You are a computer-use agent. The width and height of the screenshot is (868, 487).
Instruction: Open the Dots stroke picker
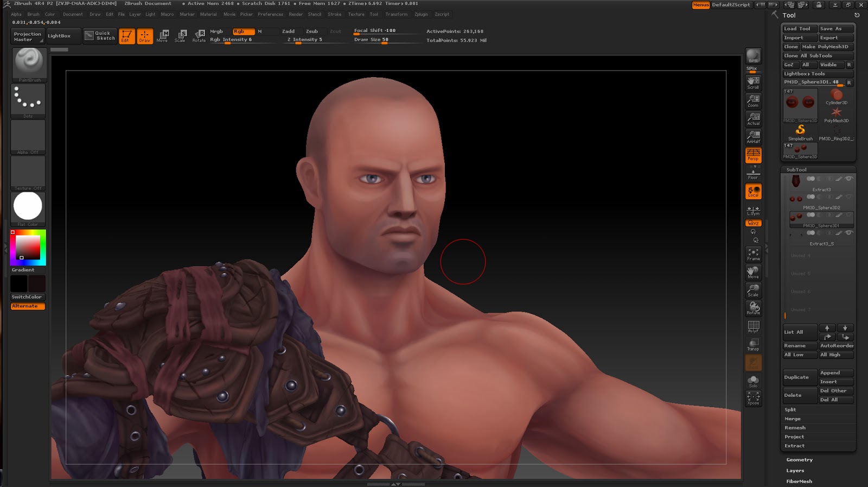(x=28, y=100)
